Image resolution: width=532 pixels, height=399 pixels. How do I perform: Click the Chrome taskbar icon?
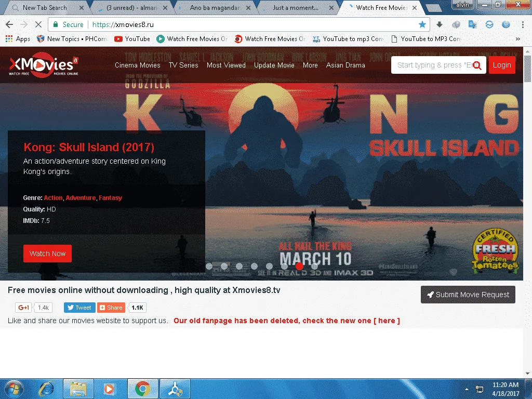[x=142, y=389]
